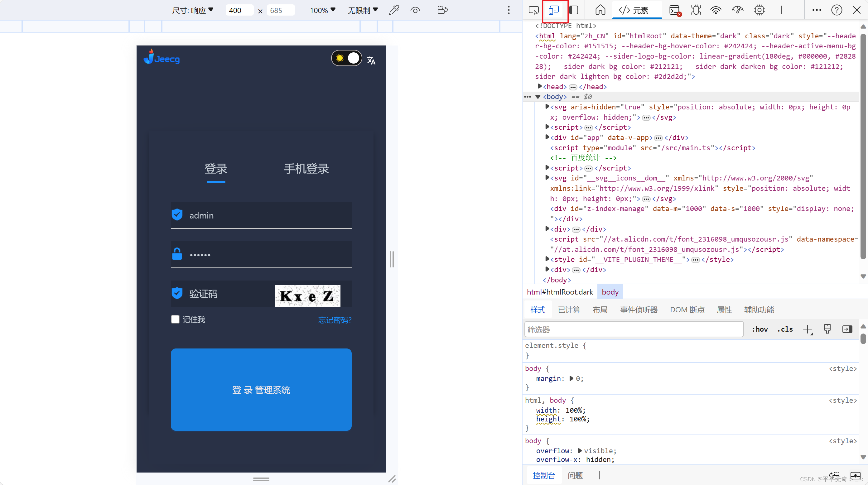Open device toolbar more options menu
Image resolution: width=868 pixels, height=485 pixels.
coord(509,10)
